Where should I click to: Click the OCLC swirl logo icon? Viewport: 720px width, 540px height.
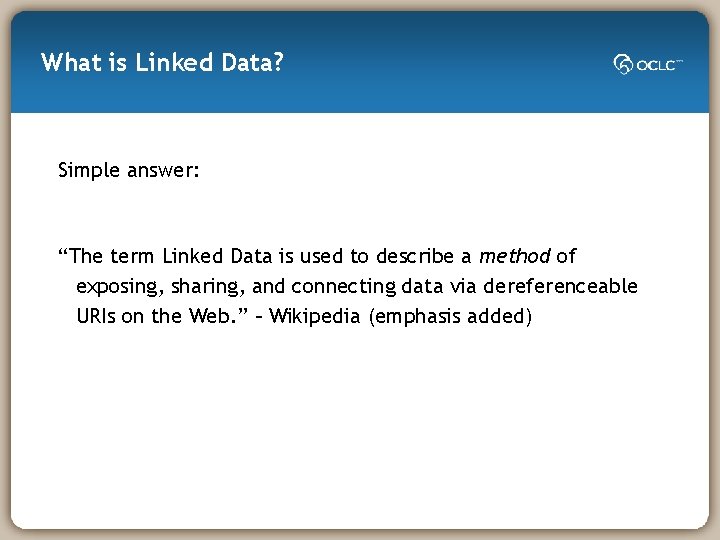623,65
